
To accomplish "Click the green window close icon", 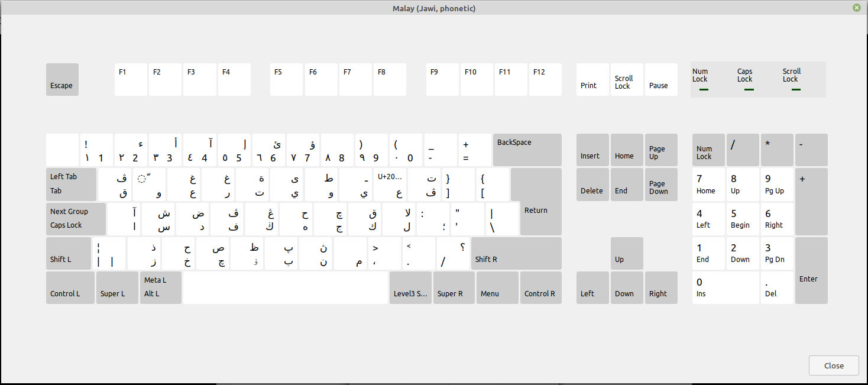I will coord(856,8).
